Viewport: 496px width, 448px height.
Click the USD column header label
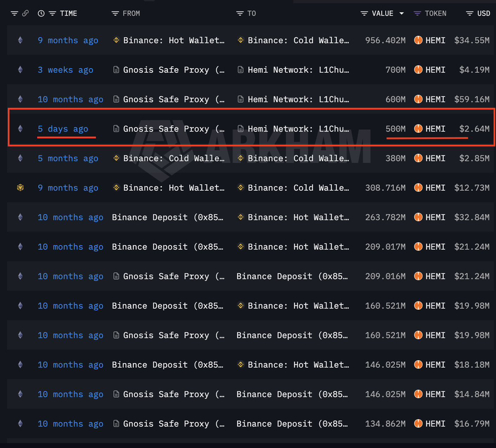(x=483, y=13)
